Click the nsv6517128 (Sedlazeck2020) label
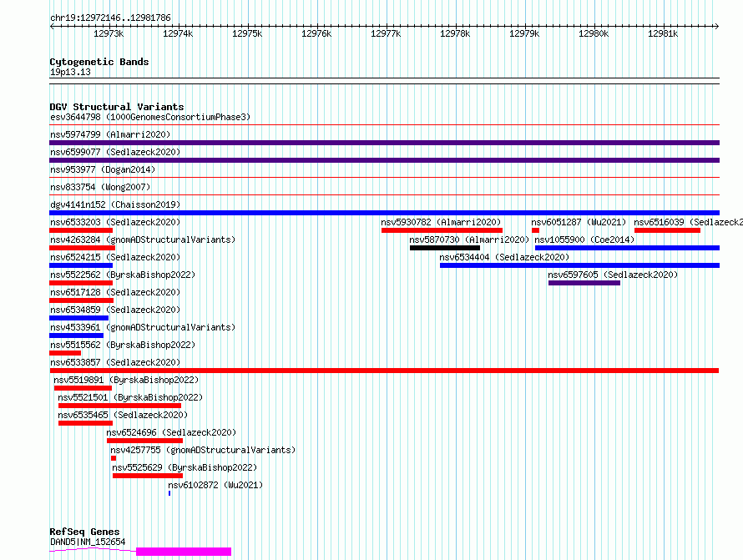This screenshot has height=560, width=743. tap(115, 292)
